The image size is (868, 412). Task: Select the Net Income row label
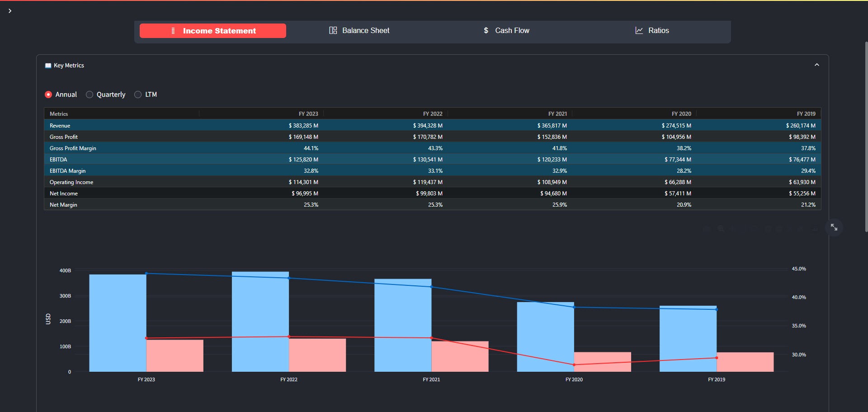click(x=64, y=194)
